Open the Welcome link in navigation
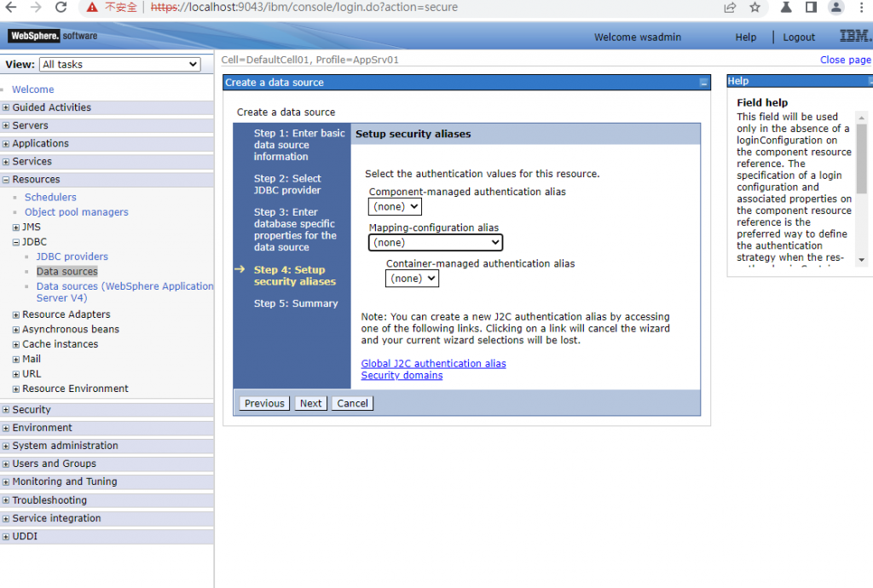Screen dimensions: 873x588 [x=33, y=89]
